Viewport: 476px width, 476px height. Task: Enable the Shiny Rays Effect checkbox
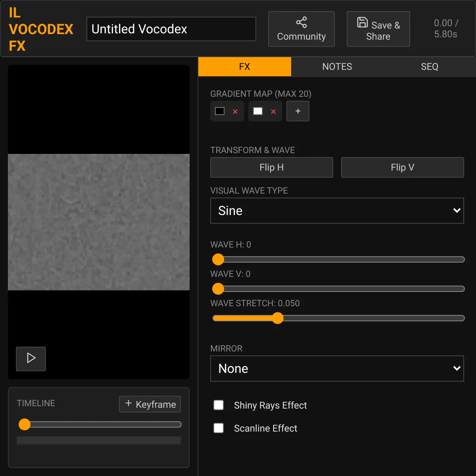pos(219,405)
